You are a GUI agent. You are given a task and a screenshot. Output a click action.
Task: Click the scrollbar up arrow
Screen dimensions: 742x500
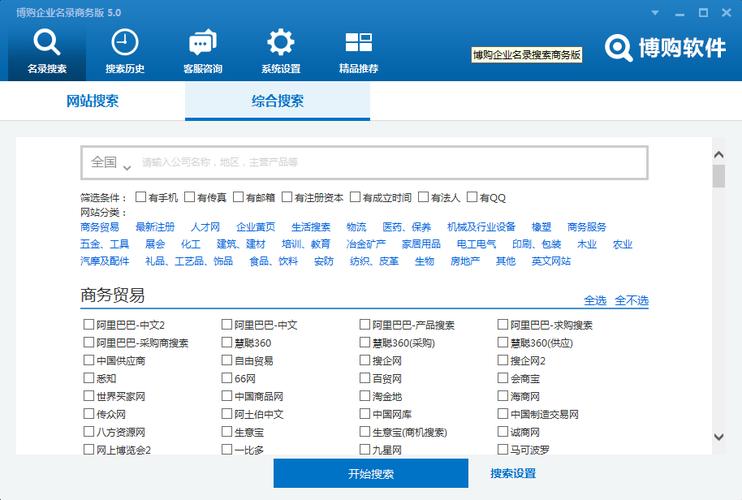(719, 155)
